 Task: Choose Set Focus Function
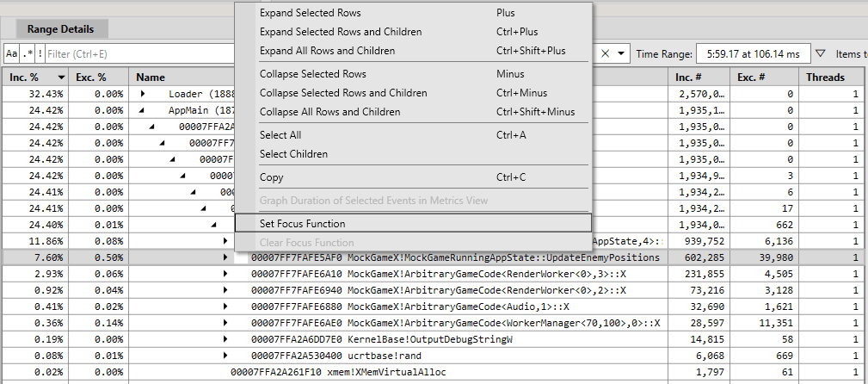click(x=414, y=223)
